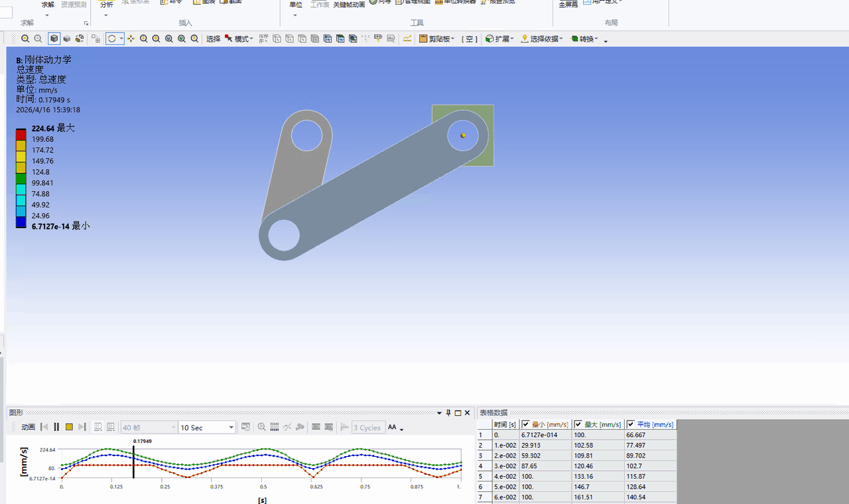Image resolution: width=849 pixels, height=504 pixels.
Task: Click the red maximum color in legend
Action: point(21,134)
